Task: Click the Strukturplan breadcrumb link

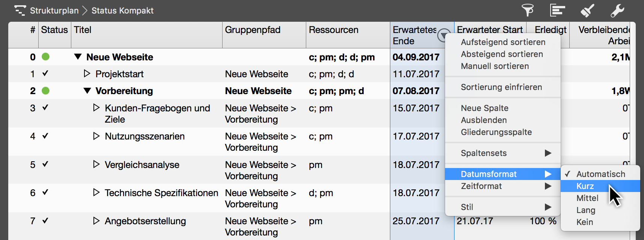Action: tap(54, 10)
